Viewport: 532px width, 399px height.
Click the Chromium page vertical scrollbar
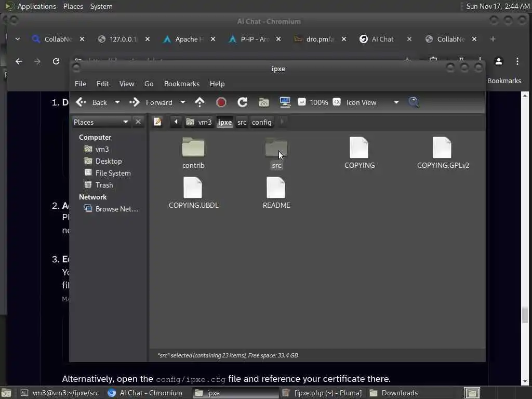click(525, 237)
